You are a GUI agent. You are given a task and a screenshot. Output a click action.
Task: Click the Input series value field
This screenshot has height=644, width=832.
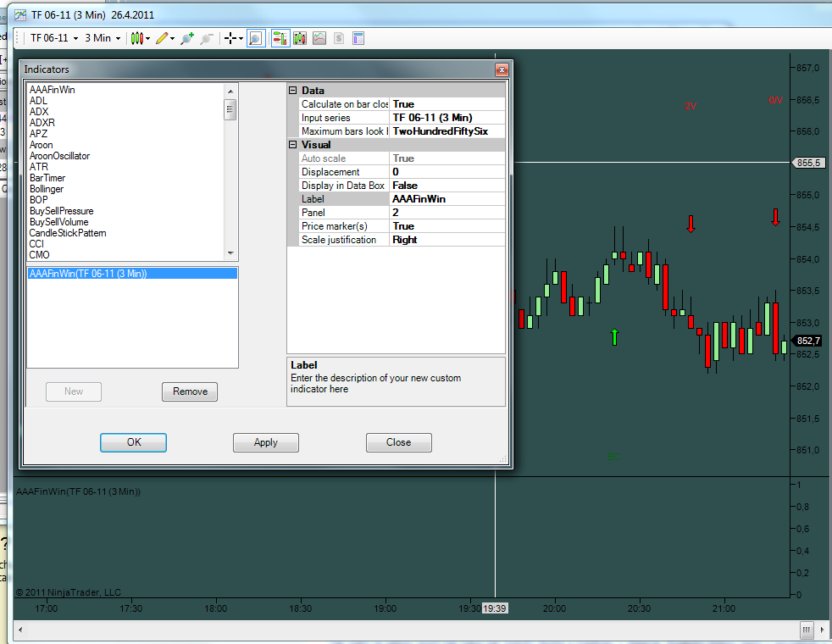[x=447, y=118]
